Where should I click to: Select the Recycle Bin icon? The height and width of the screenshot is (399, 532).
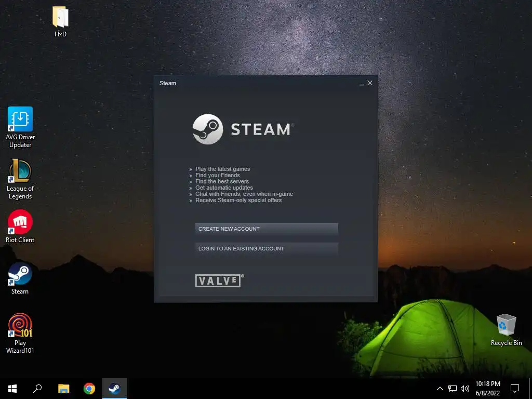point(506,330)
